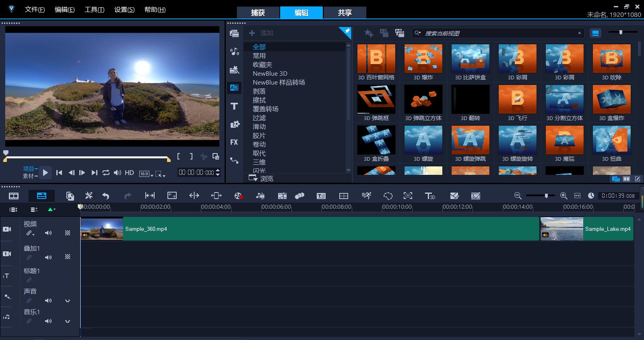This screenshot has width=644, height=340.
Task: Mute the music track 音乐1
Action: tap(48, 321)
